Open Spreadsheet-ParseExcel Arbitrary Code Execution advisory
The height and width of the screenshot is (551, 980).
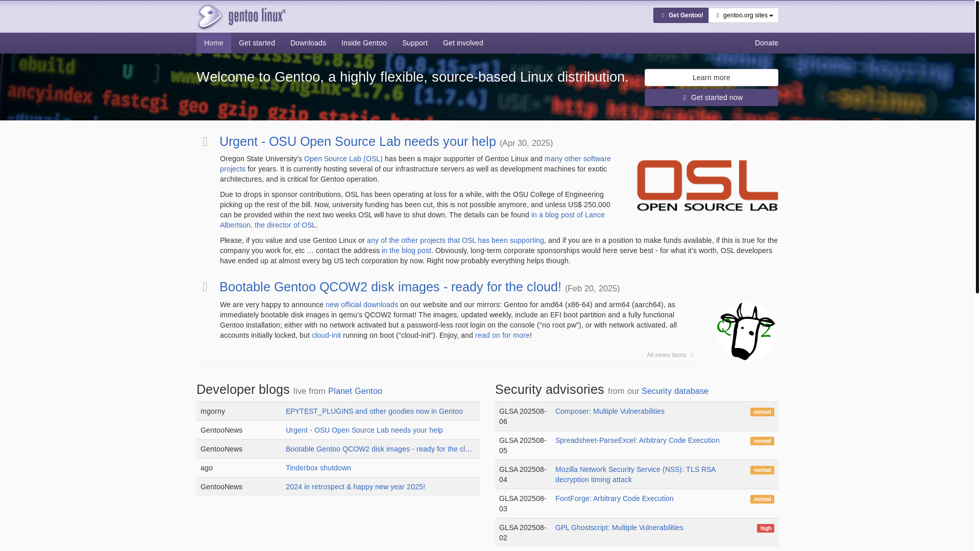pos(638,440)
